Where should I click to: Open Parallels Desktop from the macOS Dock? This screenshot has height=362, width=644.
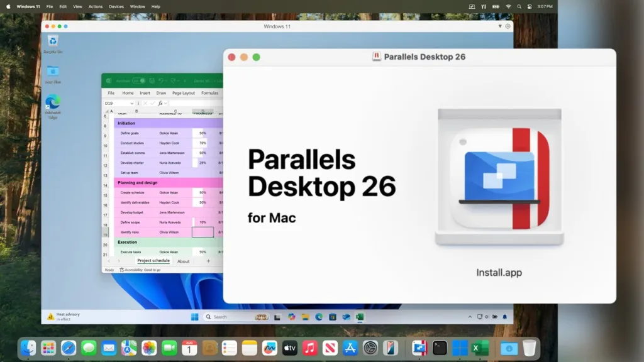tap(418, 348)
